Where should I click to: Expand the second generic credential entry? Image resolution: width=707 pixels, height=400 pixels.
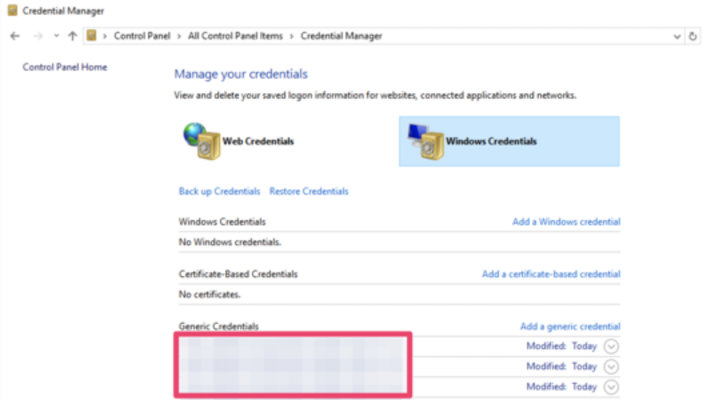coord(612,366)
